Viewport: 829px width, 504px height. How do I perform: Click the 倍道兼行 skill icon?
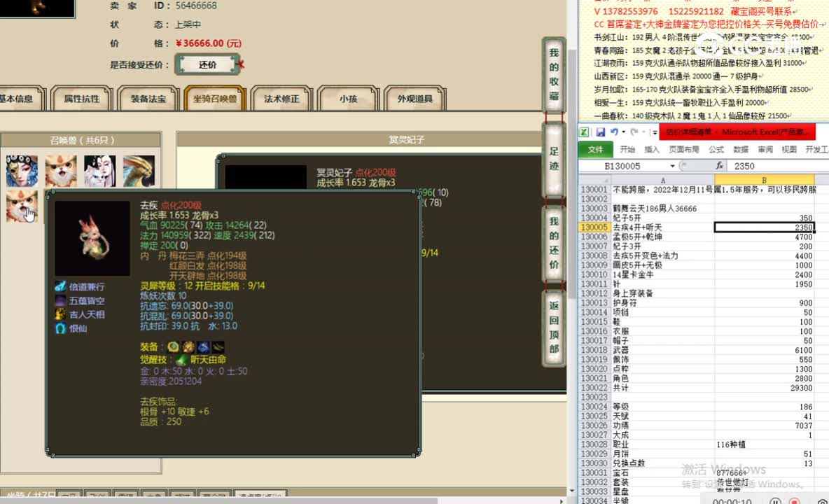click(60, 286)
